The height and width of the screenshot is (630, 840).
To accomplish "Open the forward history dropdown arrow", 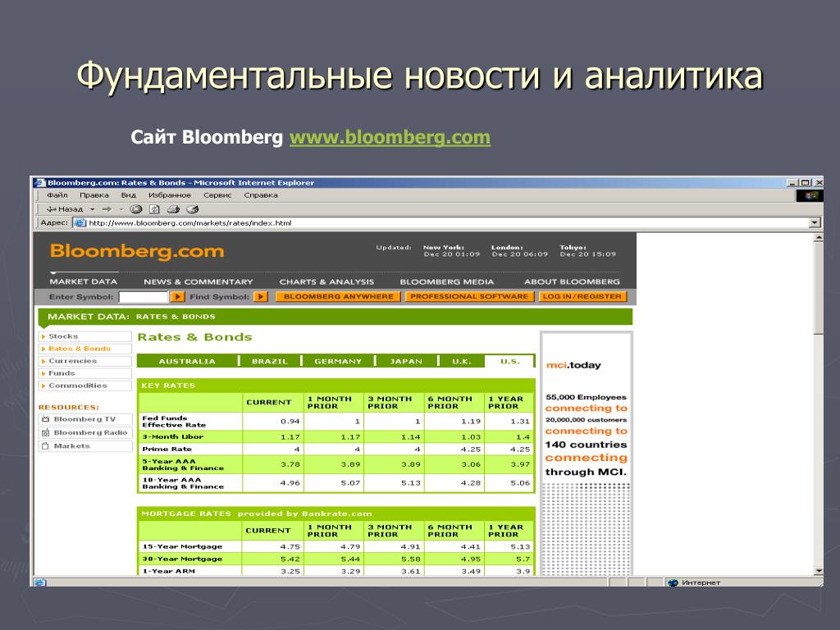I will tap(121, 209).
